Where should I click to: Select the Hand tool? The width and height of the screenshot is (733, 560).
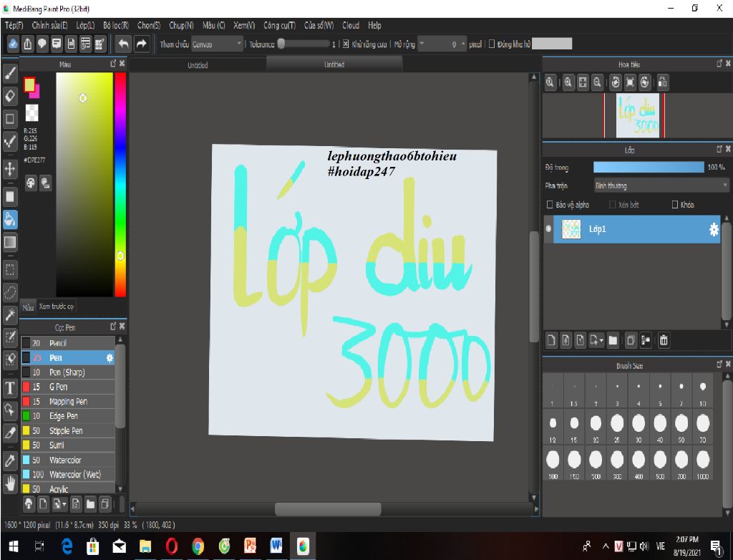(x=10, y=483)
